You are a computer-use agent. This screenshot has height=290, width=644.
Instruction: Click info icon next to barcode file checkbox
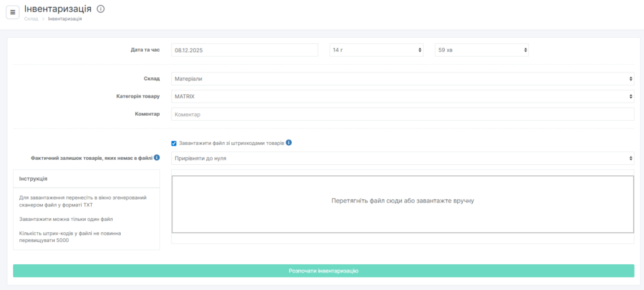pyautogui.click(x=289, y=143)
